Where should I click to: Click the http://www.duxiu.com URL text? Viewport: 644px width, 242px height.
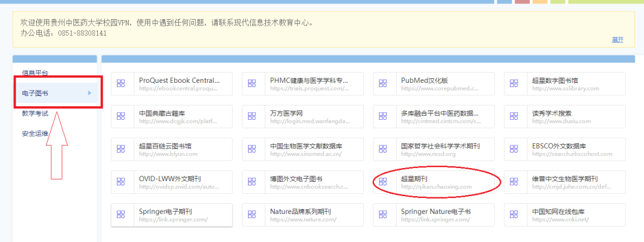click(561, 121)
